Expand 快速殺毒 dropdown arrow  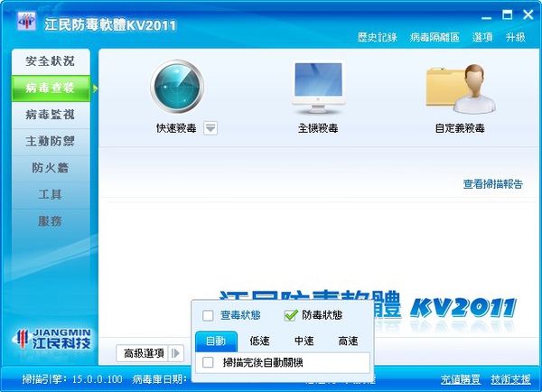tap(210, 128)
